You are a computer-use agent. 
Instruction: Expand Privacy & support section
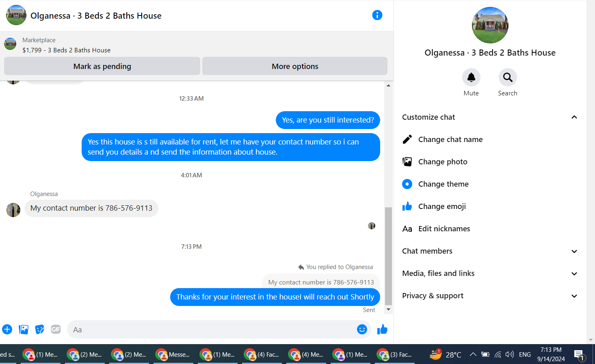pyautogui.click(x=489, y=296)
